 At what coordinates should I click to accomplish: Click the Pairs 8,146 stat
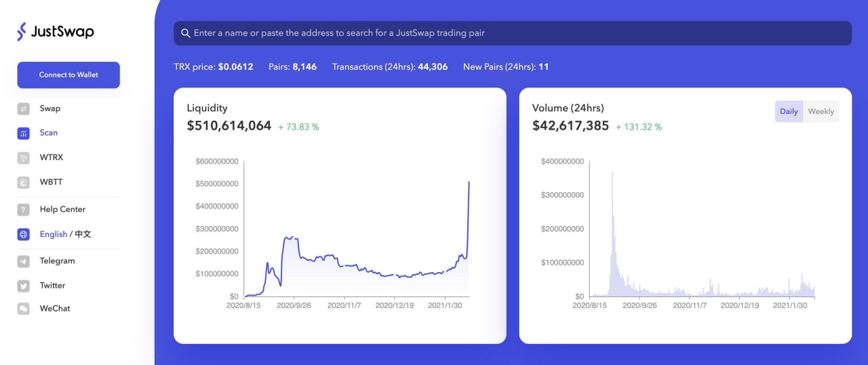point(292,67)
